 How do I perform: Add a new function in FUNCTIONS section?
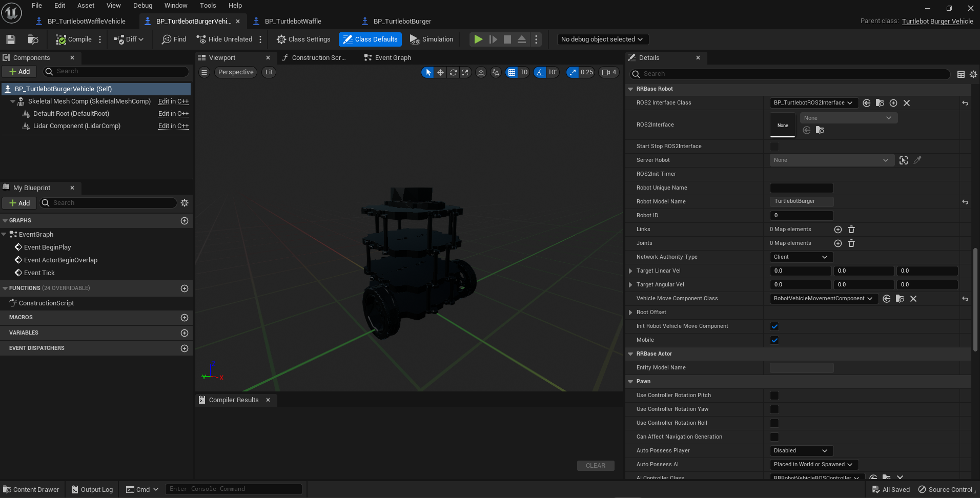pyautogui.click(x=185, y=288)
